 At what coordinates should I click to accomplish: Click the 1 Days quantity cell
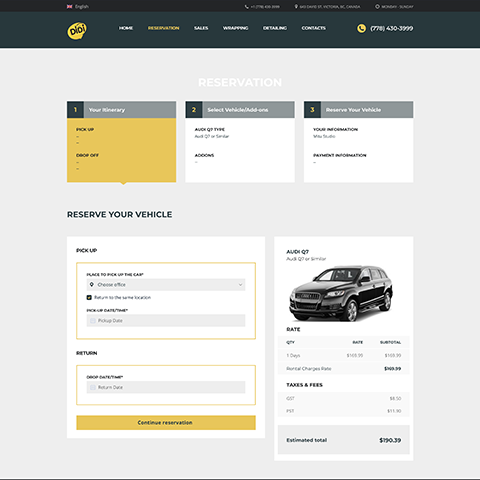pos(293,356)
